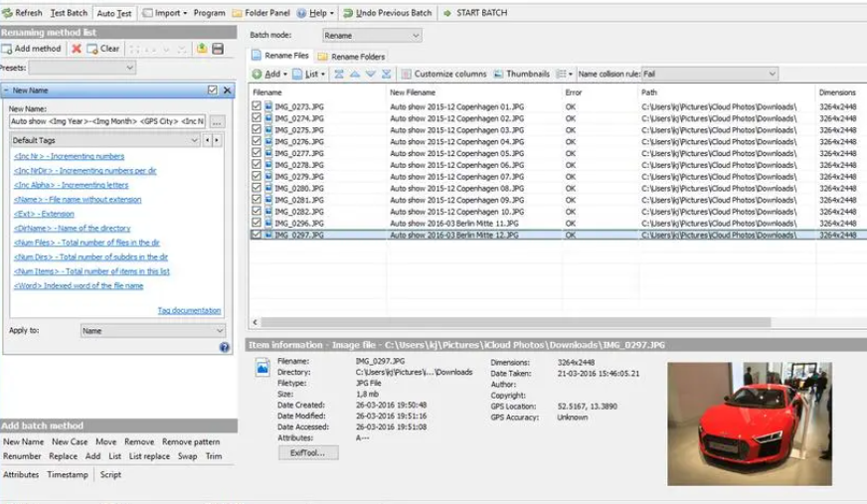Uncheck the IMG_0296.JPG checkbox
This screenshot has width=867, height=504.
click(x=256, y=222)
